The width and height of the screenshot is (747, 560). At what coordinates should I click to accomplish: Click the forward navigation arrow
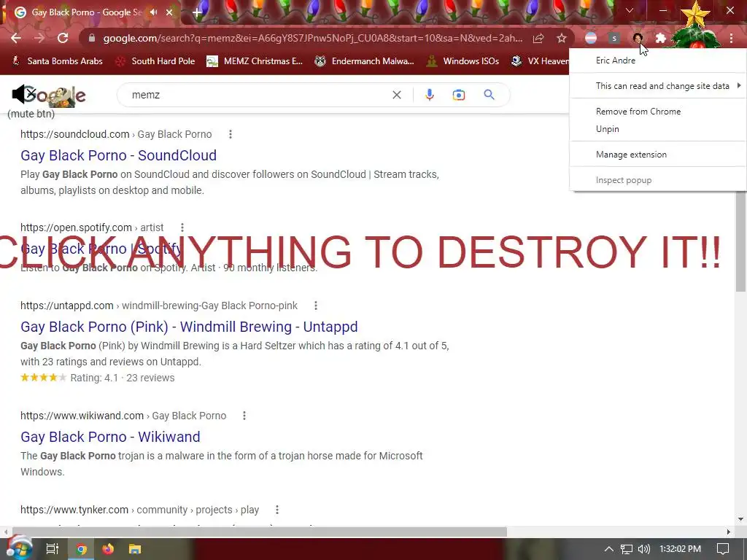pyautogui.click(x=39, y=38)
